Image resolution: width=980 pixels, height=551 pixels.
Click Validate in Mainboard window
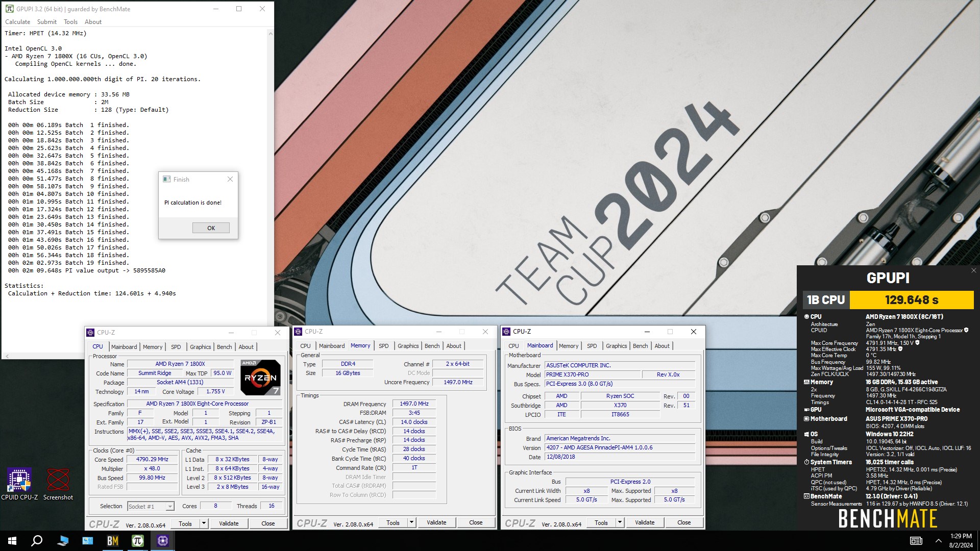[645, 522]
